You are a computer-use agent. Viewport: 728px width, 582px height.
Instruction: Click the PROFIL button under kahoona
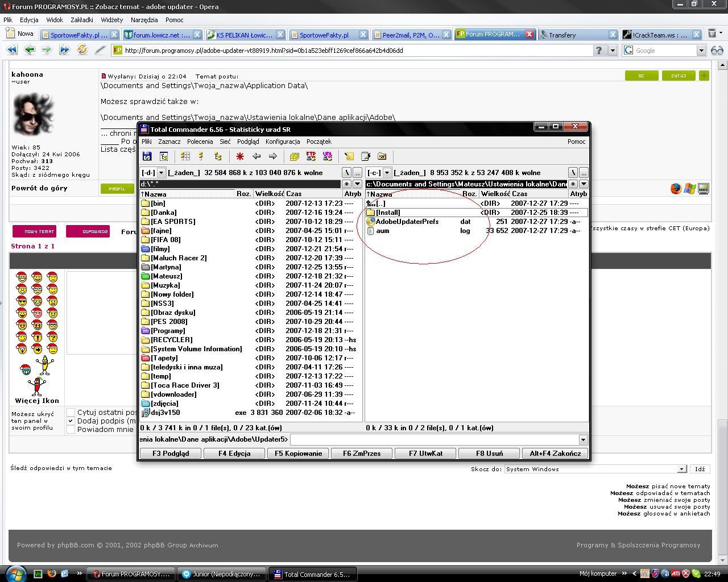117,189
